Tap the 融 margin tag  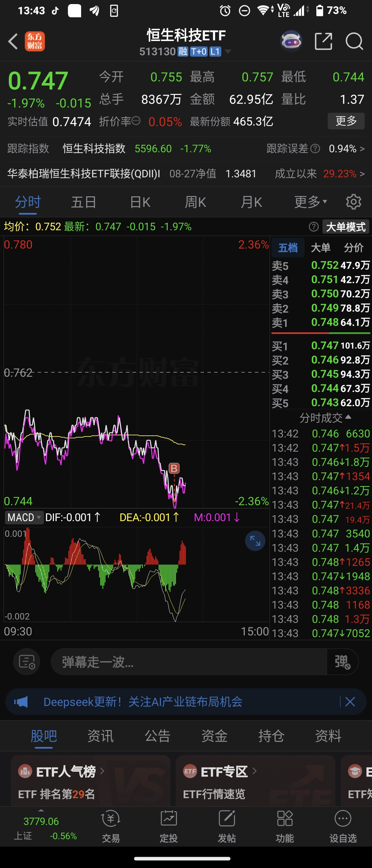click(183, 52)
